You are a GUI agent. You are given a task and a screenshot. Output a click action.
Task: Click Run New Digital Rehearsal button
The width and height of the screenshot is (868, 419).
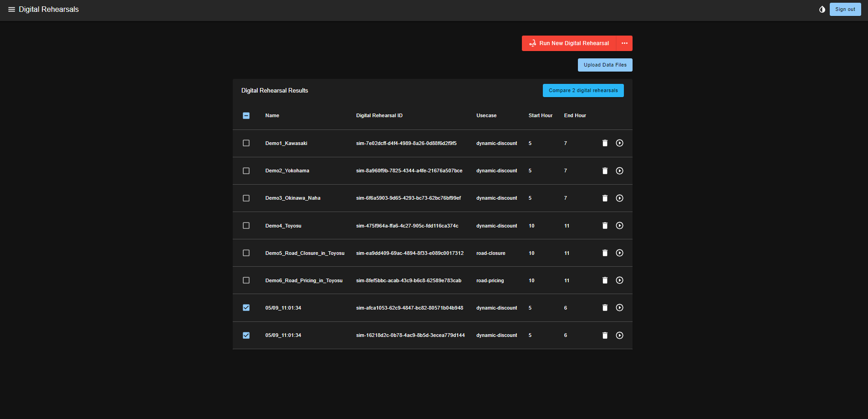(569, 43)
